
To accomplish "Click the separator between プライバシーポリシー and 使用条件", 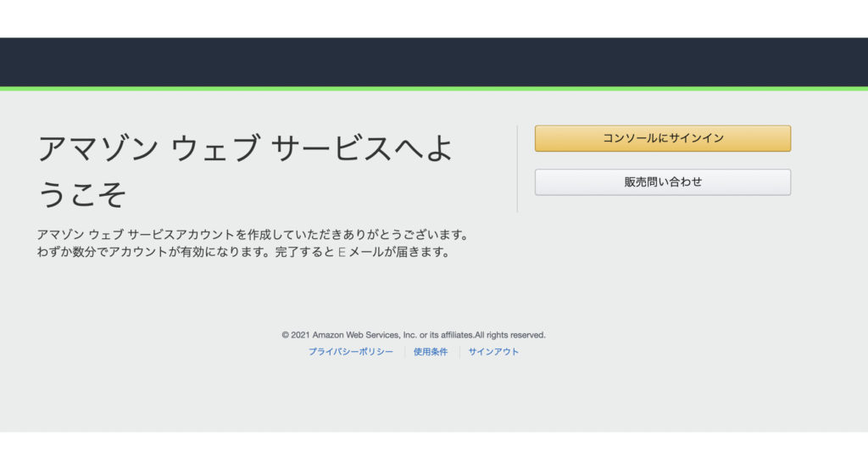I will pyautogui.click(x=404, y=352).
